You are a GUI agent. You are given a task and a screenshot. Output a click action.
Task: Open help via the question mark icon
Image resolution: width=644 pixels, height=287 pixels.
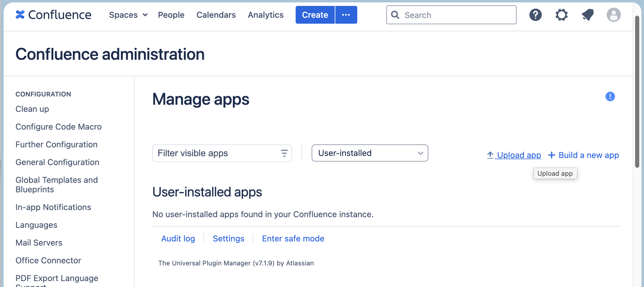click(x=535, y=15)
